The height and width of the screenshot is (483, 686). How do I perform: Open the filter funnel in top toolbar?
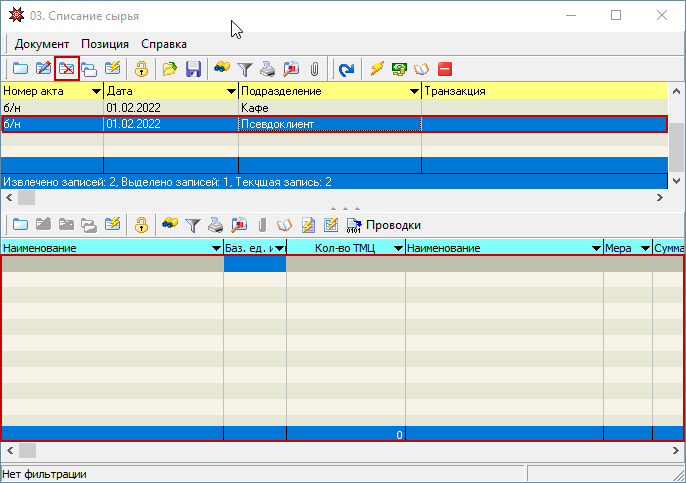(x=245, y=69)
